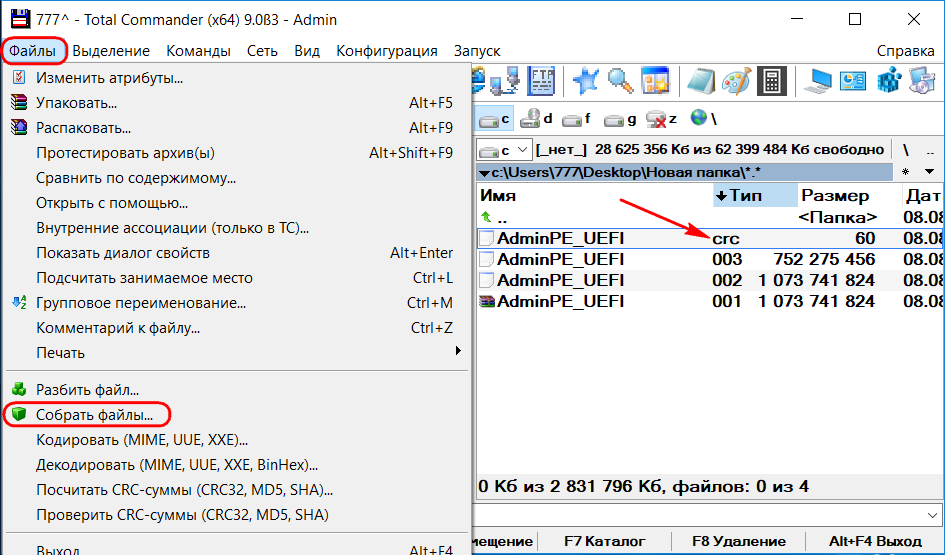Viewport: 945px width, 555px height.
Task: Select the AdminPE_UEFI crc file row
Action: point(560,238)
